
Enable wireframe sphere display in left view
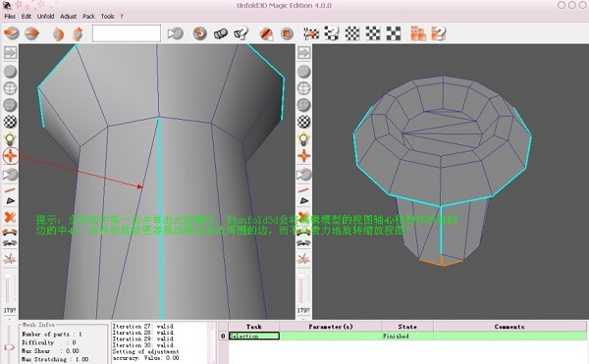(x=11, y=88)
